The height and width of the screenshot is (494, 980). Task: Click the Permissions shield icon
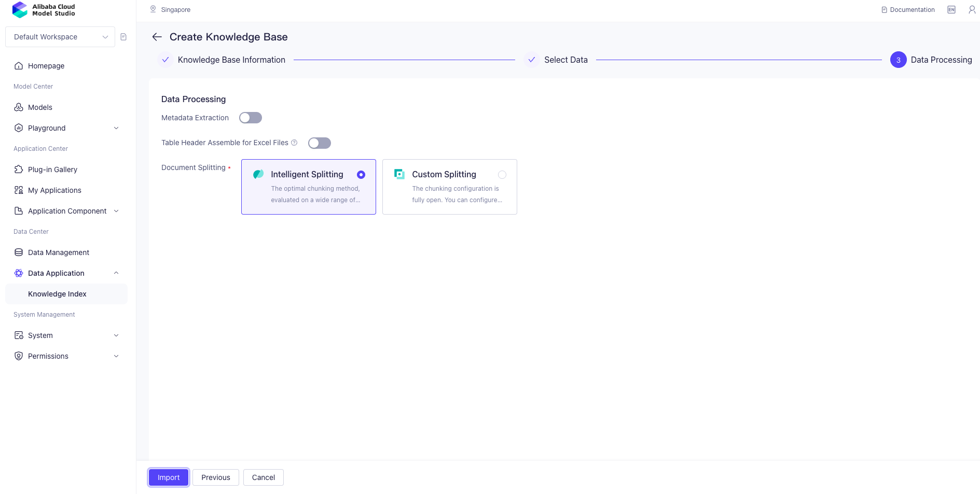click(19, 356)
